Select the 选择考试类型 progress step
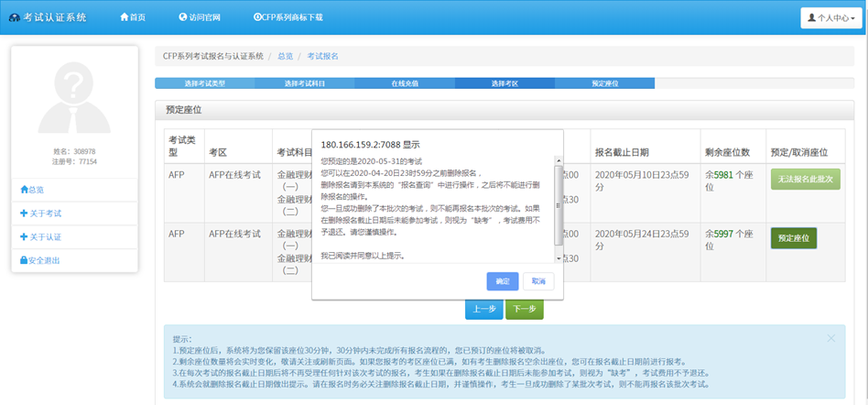 coord(205,83)
